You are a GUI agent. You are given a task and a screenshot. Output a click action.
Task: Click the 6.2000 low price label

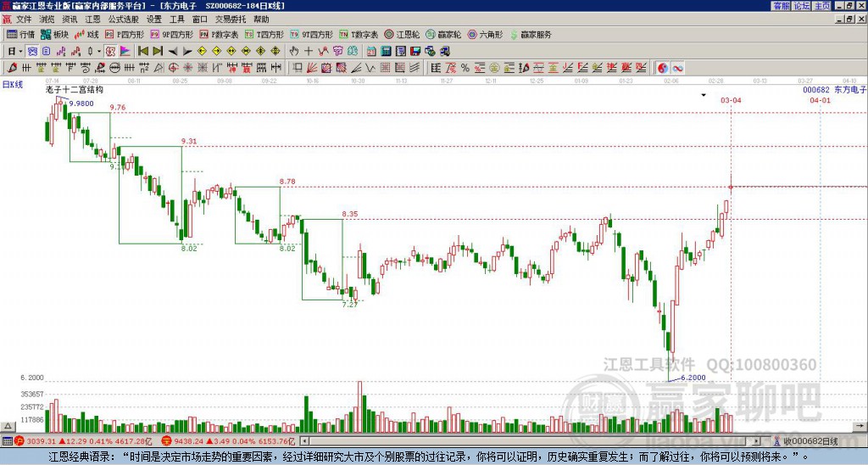[x=693, y=378]
